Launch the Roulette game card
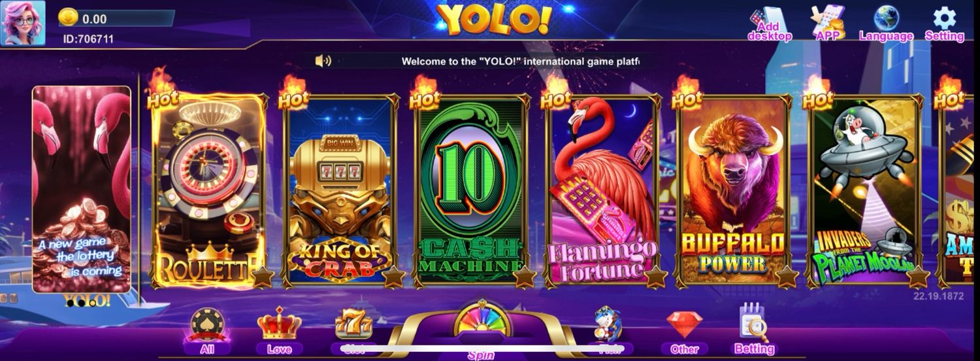Image resolution: width=980 pixels, height=361 pixels. click(x=208, y=191)
